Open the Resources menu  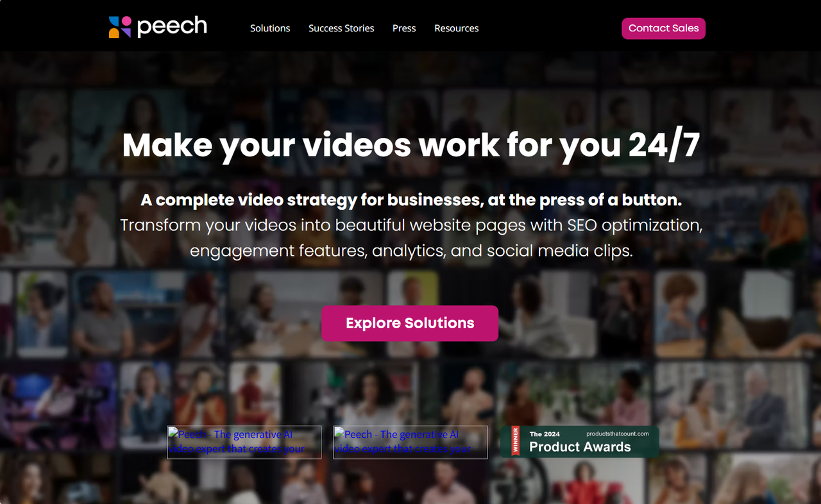tap(457, 28)
